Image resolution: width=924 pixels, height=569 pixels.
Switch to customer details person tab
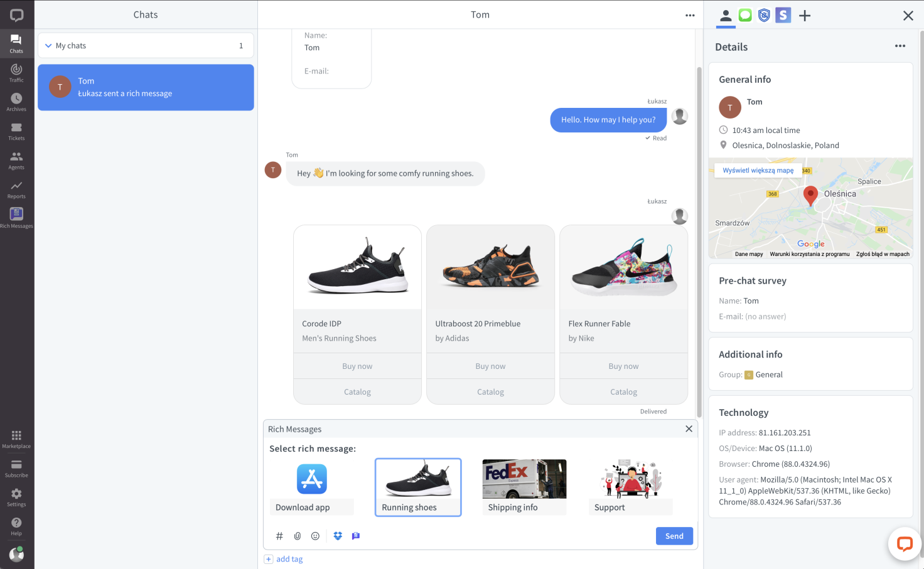point(726,15)
